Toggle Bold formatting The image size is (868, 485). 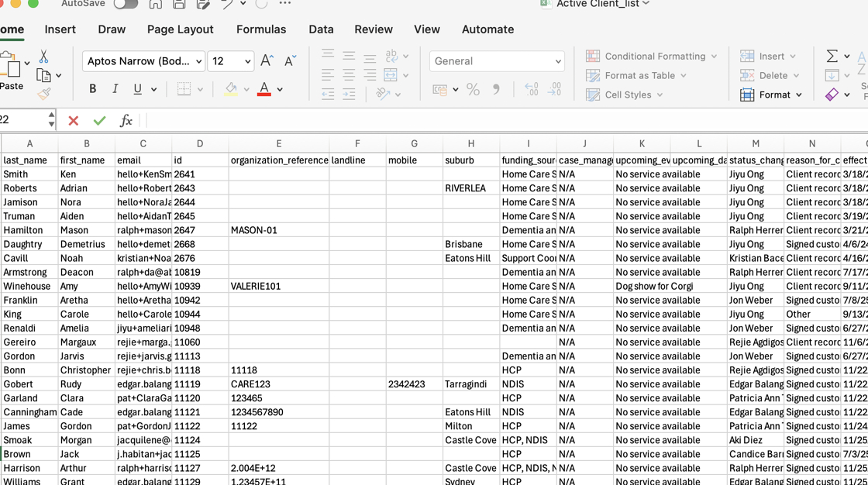[x=92, y=88]
